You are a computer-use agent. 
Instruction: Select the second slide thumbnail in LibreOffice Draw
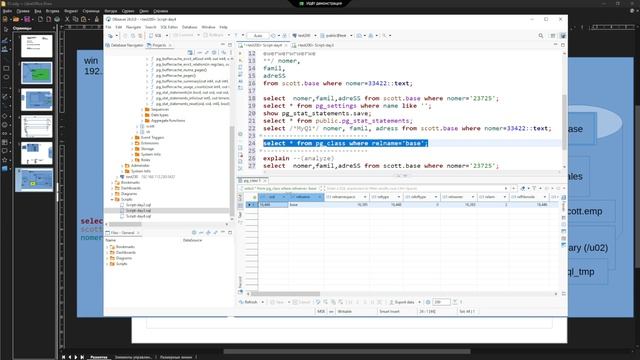(37, 73)
